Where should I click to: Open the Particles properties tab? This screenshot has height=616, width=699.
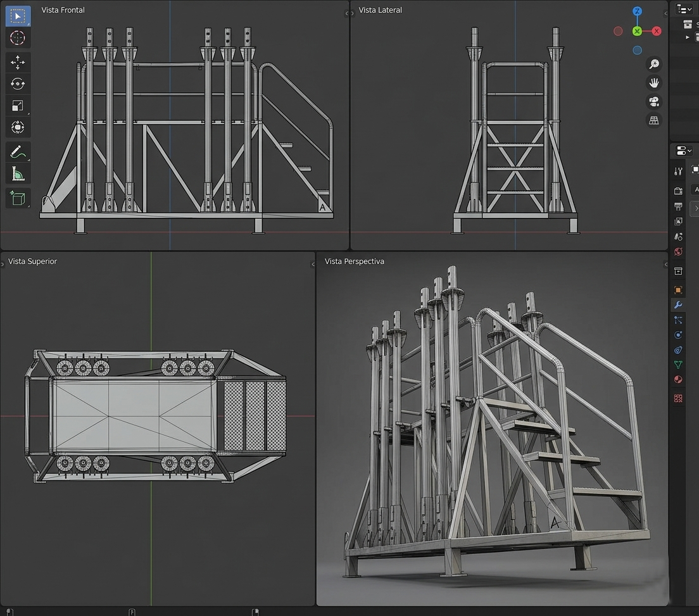678,320
